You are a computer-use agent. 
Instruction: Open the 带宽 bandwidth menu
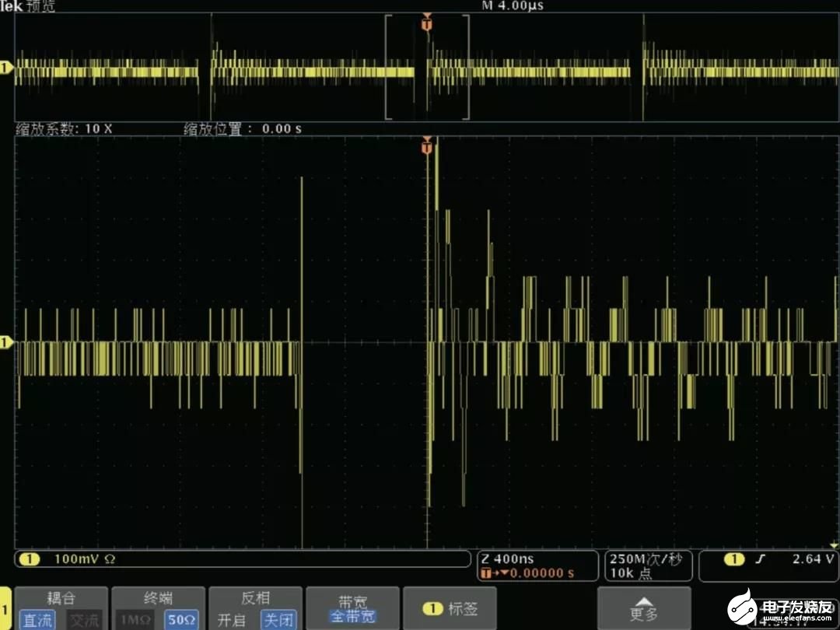[352, 608]
